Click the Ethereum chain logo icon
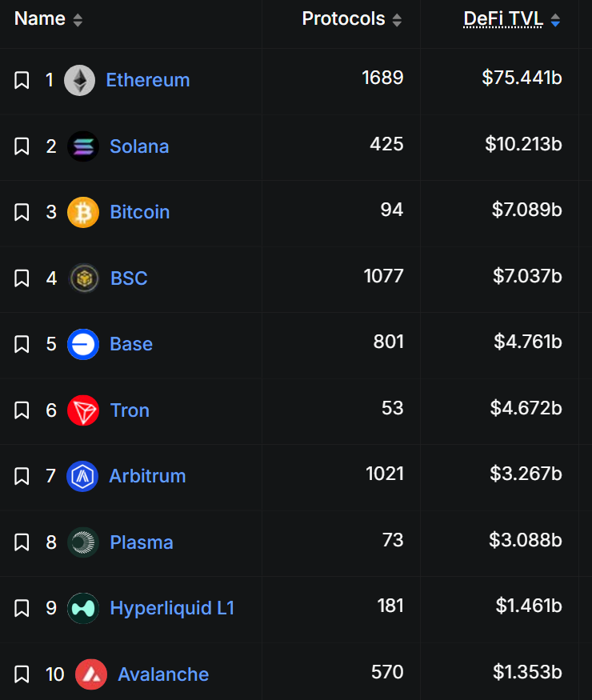 [x=79, y=80]
